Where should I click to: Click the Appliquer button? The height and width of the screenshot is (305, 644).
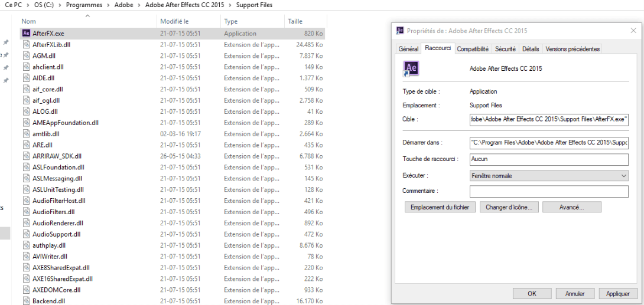coord(618,294)
